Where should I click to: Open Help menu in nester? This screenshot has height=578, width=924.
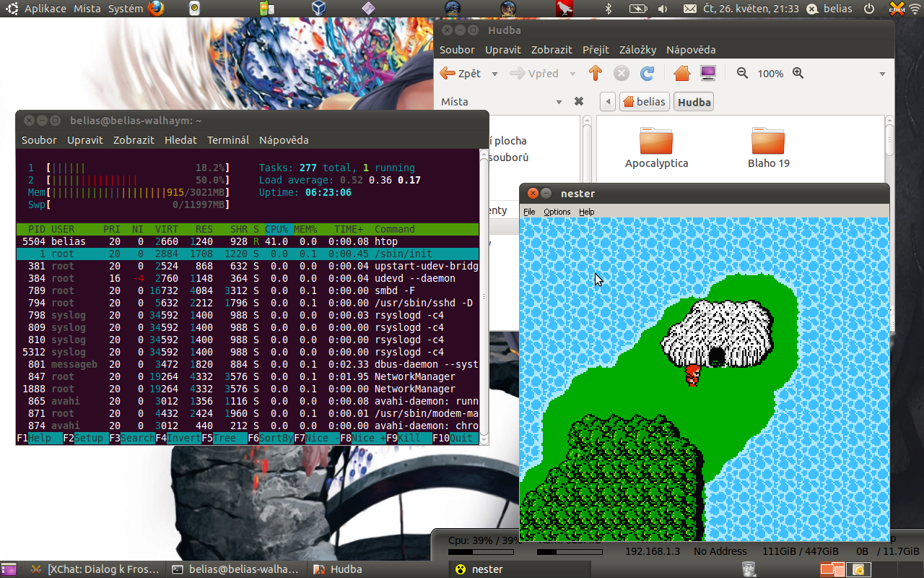[x=587, y=212]
